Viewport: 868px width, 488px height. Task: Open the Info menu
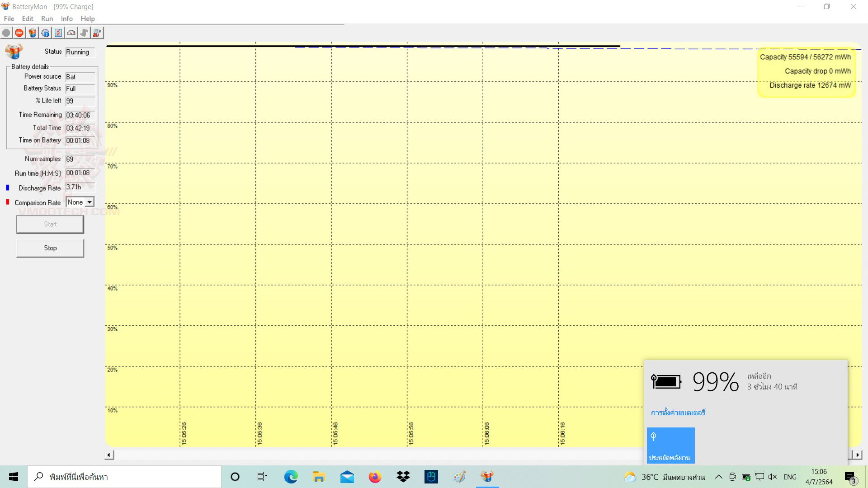coord(66,19)
